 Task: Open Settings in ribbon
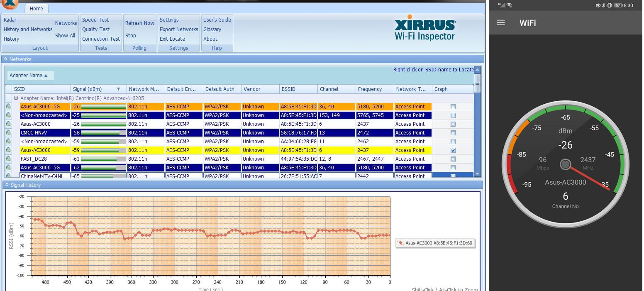tap(169, 20)
